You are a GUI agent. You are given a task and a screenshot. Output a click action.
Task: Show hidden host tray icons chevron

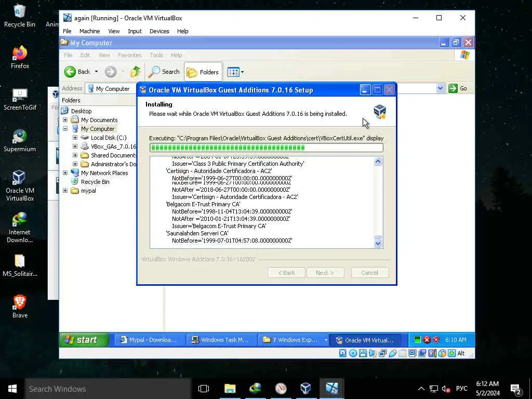click(x=421, y=389)
